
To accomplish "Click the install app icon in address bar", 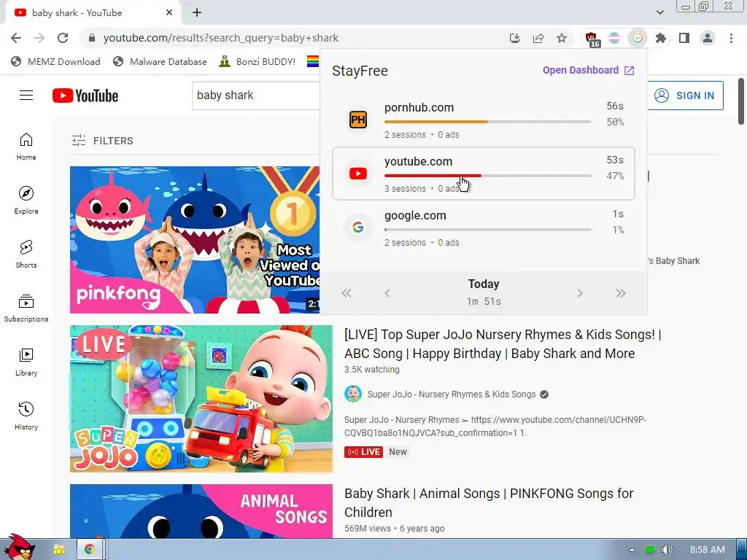I will 514,38.
